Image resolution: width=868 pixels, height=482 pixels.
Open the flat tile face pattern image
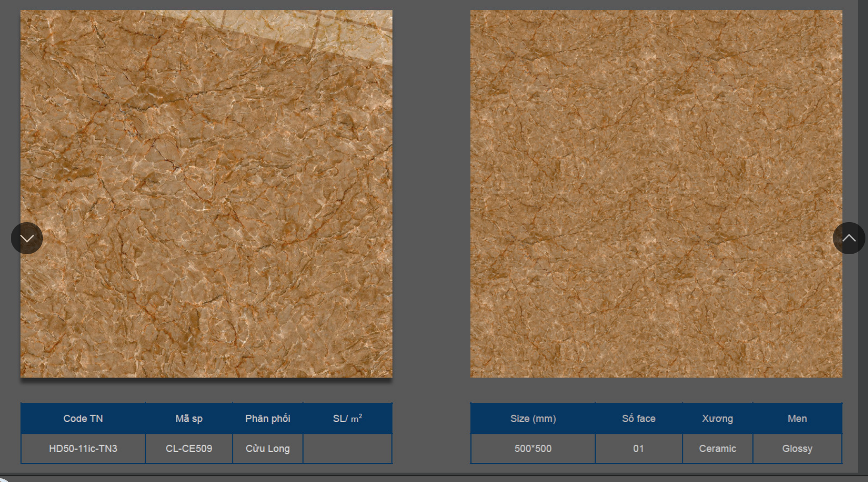(x=656, y=194)
